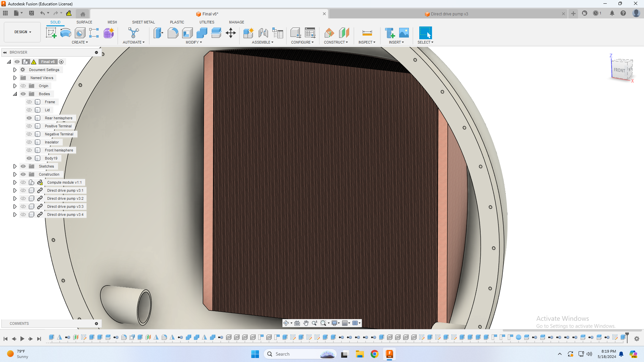
Task: Save the document with the disk icon
Action: 32,13
